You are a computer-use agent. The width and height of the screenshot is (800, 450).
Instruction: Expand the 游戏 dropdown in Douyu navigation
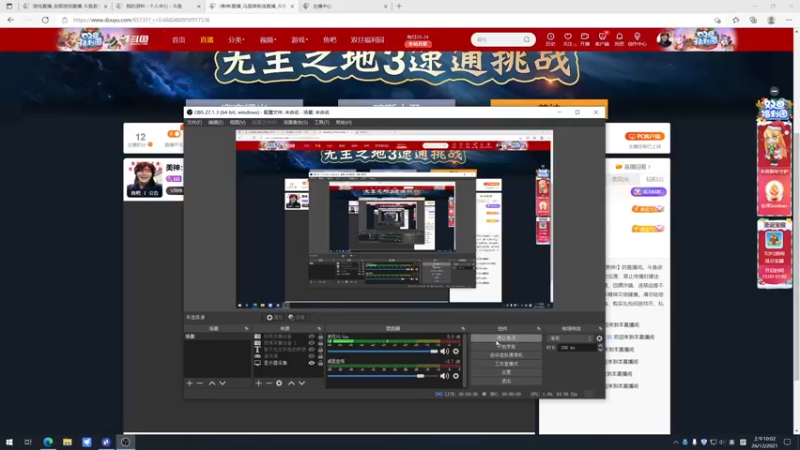(x=299, y=40)
